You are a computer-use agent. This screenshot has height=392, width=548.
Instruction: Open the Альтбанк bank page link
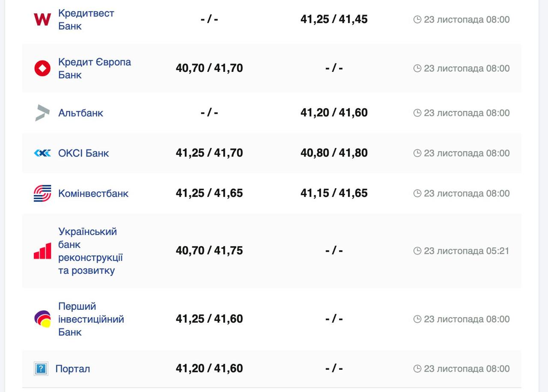[x=80, y=113]
